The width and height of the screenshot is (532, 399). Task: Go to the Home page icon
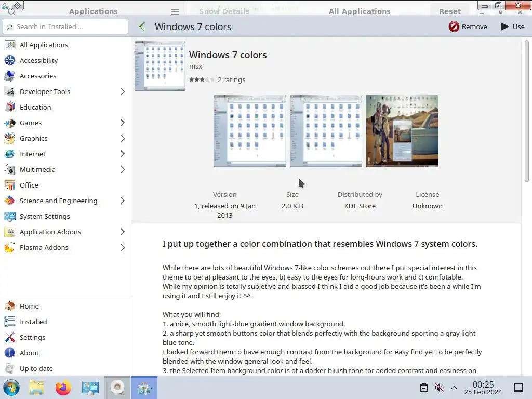coord(10,306)
